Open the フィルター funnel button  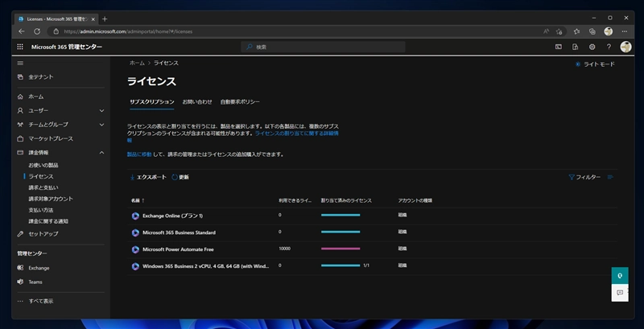coord(584,177)
